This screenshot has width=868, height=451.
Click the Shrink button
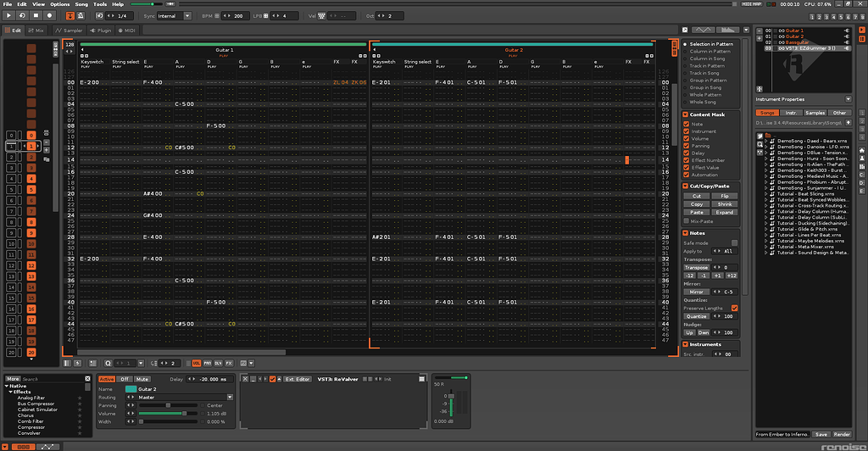(x=724, y=204)
